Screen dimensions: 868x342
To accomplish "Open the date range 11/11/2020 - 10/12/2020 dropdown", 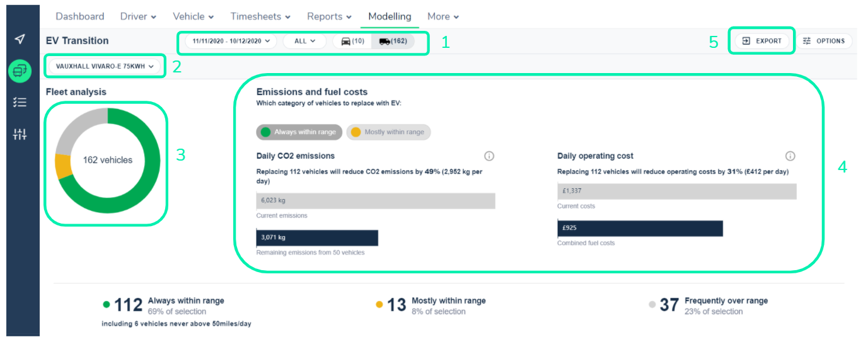I will pos(231,41).
